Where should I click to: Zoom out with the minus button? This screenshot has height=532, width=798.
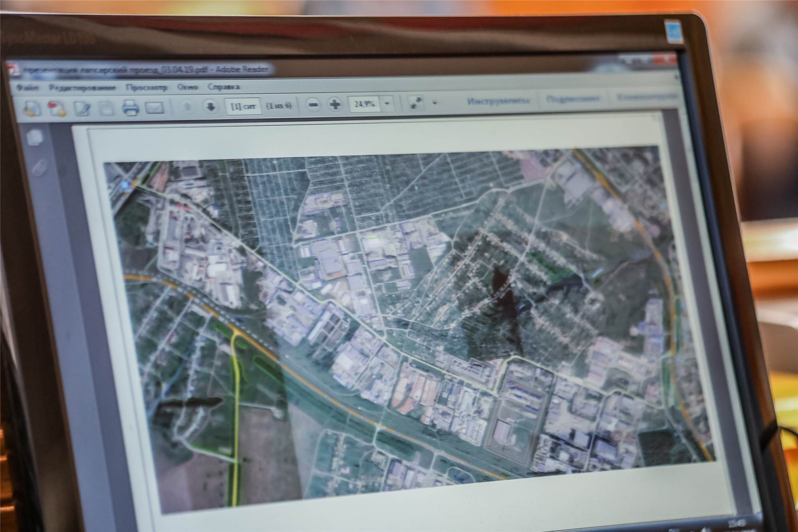click(314, 105)
